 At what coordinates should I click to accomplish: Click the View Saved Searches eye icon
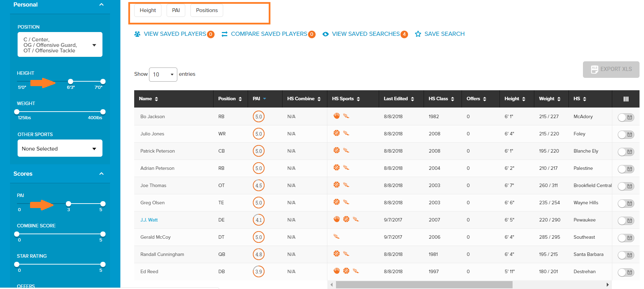pos(325,34)
